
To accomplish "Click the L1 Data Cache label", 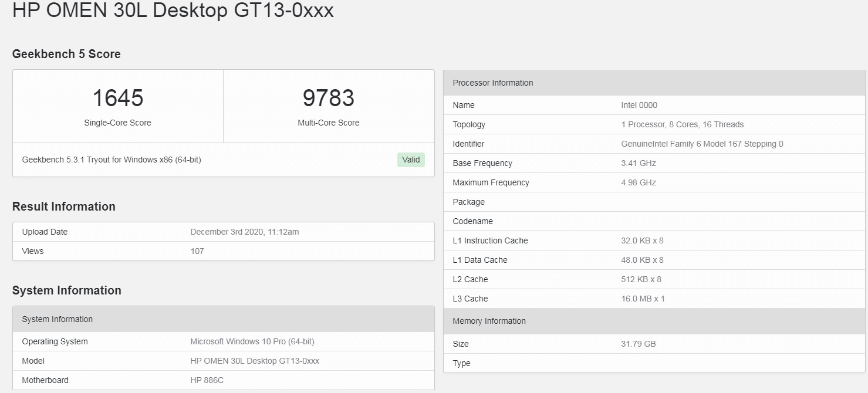I will pyautogui.click(x=480, y=260).
